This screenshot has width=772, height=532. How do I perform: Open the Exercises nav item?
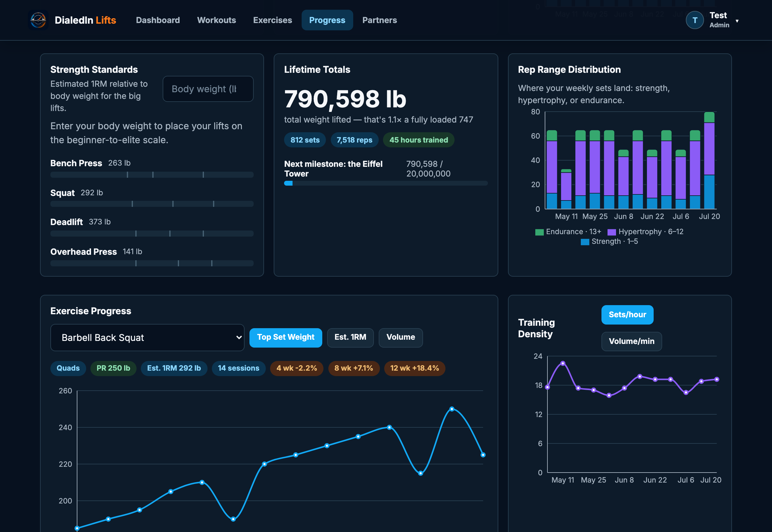[273, 20]
